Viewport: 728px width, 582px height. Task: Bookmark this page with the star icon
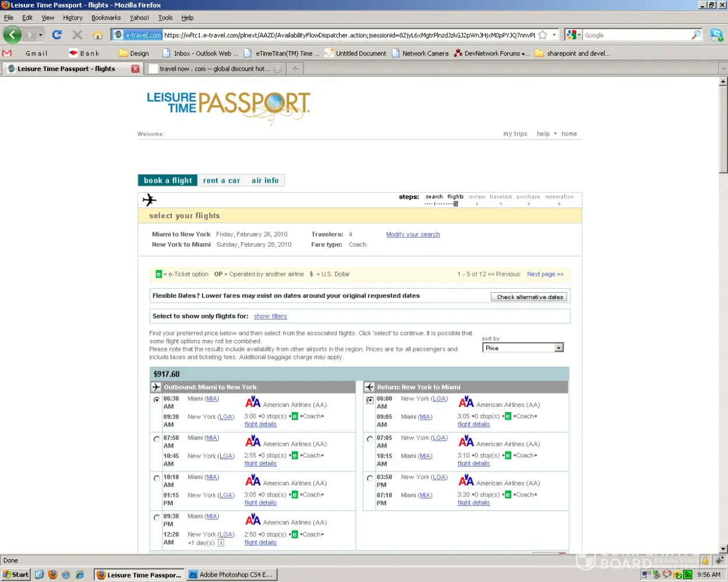pos(542,35)
